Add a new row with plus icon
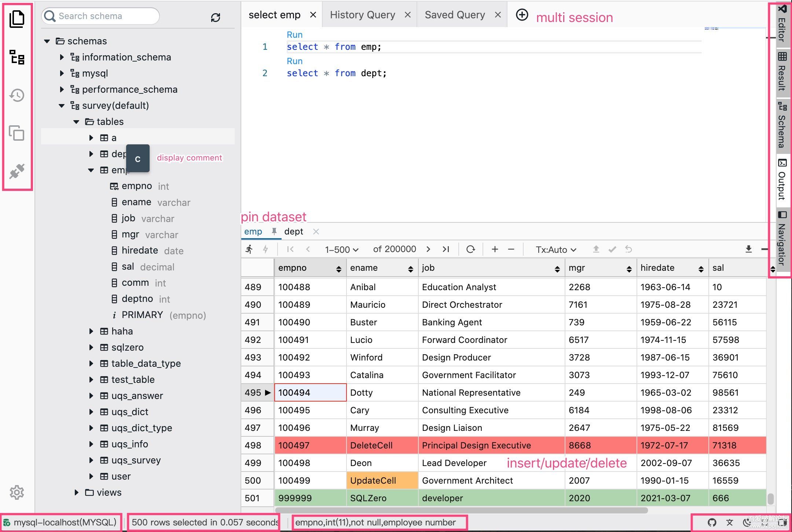 click(495, 249)
